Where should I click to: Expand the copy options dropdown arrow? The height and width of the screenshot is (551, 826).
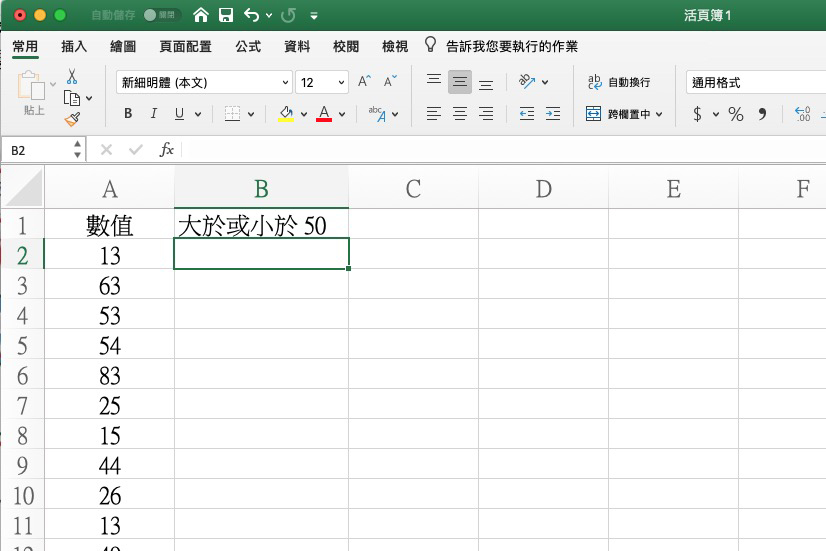(89, 99)
